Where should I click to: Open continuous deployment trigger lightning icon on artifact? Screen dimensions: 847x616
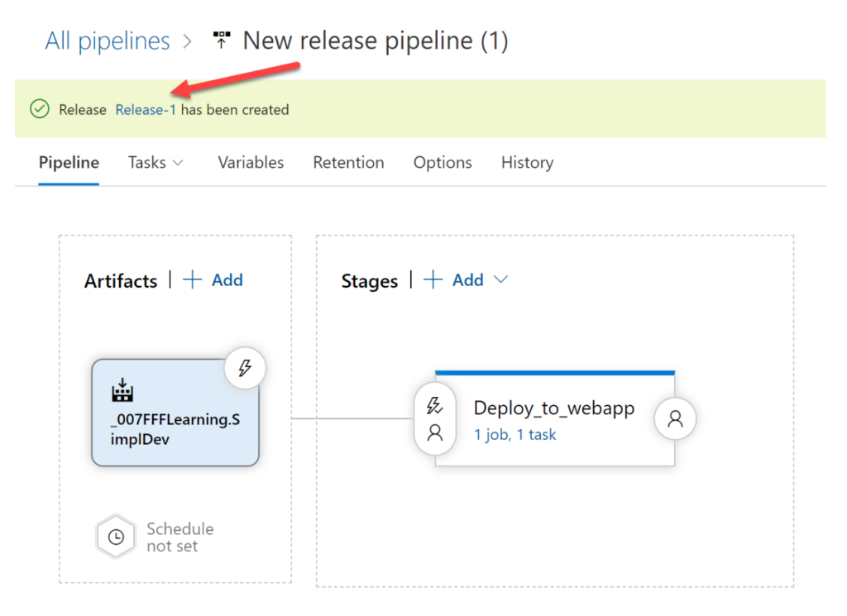point(245,368)
